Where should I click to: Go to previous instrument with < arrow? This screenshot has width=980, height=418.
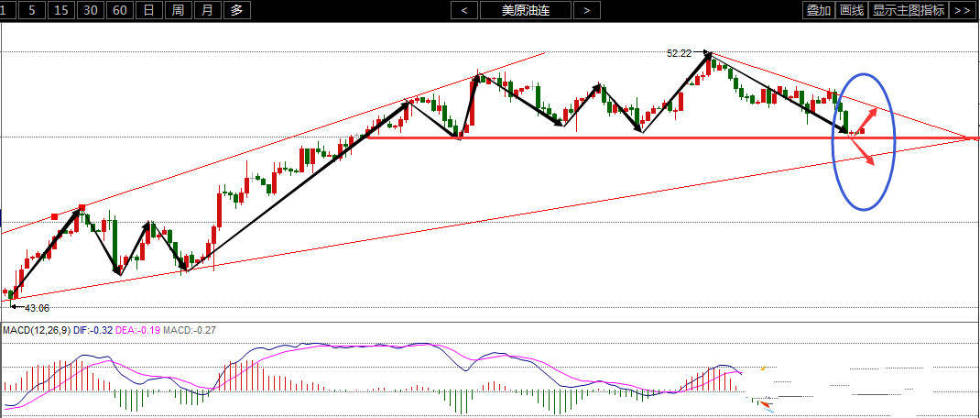(464, 10)
